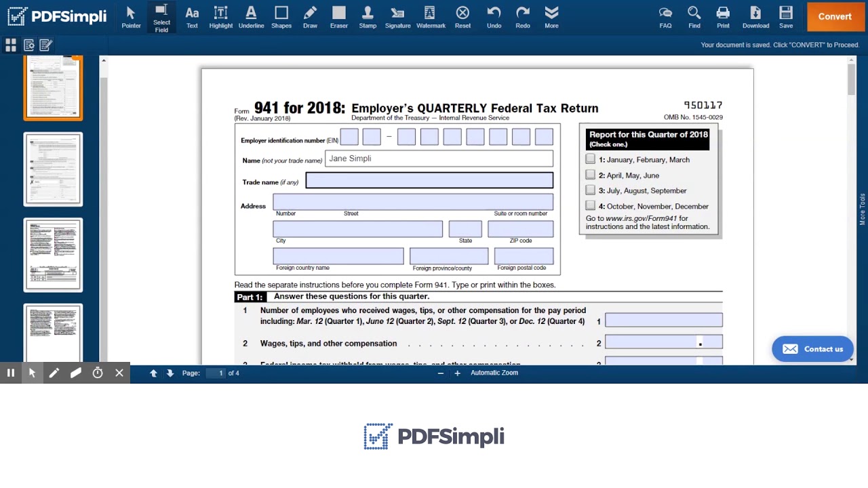Viewport: 868px width, 488px height.
Task: Open page 4 thumbnail
Action: pyautogui.click(x=53, y=333)
